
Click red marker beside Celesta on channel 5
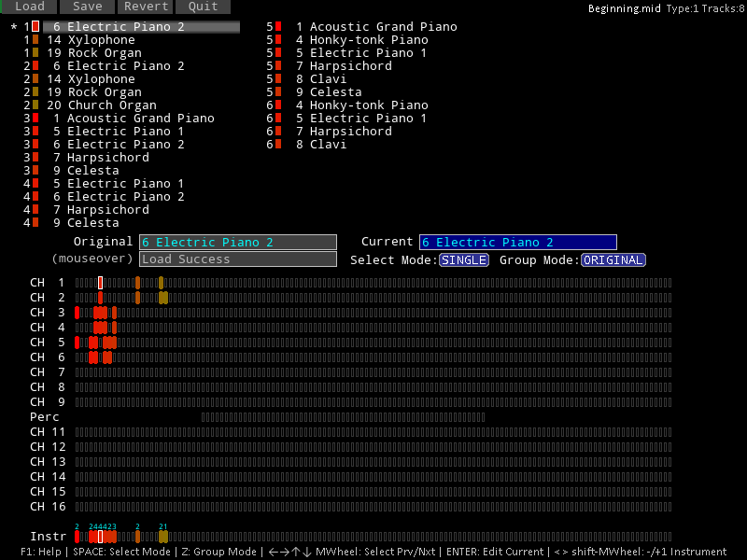click(278, 92)
